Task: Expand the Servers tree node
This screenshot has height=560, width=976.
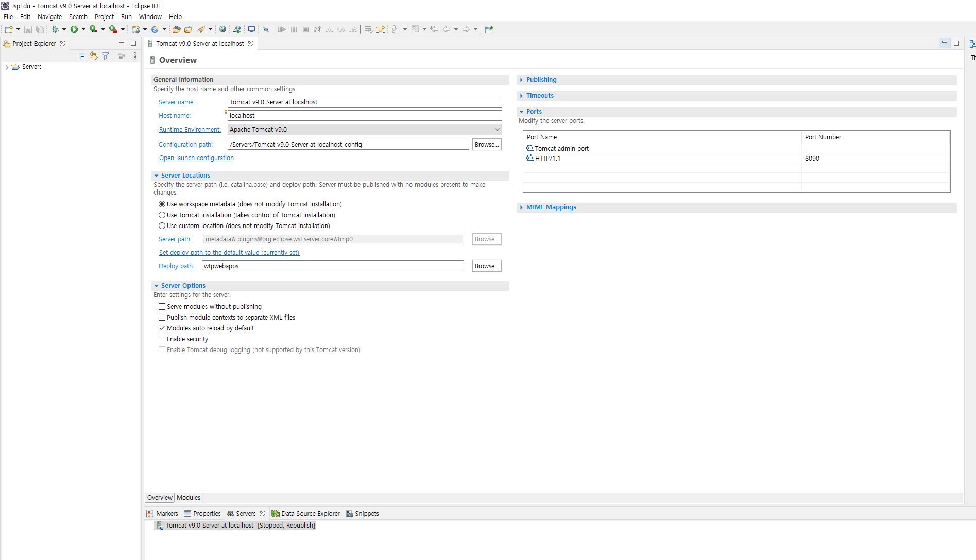Action: pyautogui.click(x=7, y=67)
